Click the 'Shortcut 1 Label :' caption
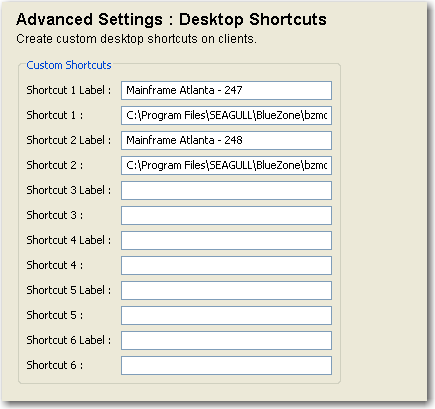The height and width of the screenshot is (409, 435). 69,90
